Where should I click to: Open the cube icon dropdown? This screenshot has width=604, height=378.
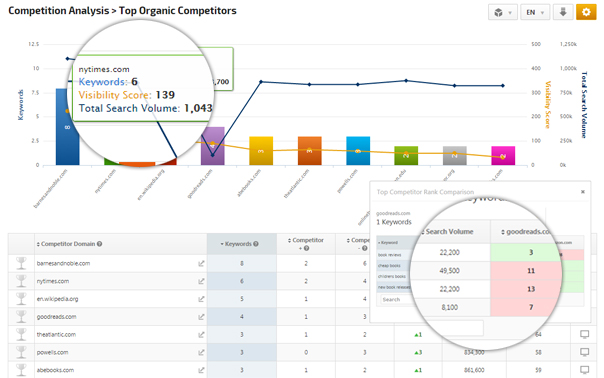[x=503, y=12]
